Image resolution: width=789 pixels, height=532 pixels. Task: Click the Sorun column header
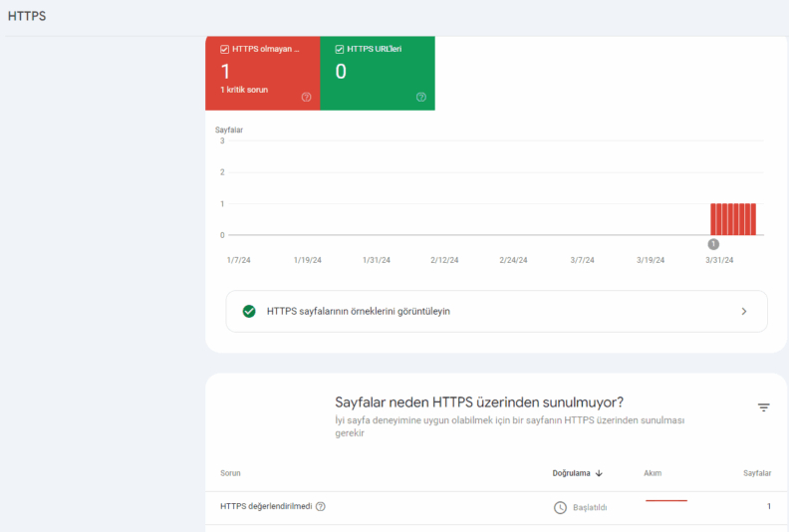point(230,473)
